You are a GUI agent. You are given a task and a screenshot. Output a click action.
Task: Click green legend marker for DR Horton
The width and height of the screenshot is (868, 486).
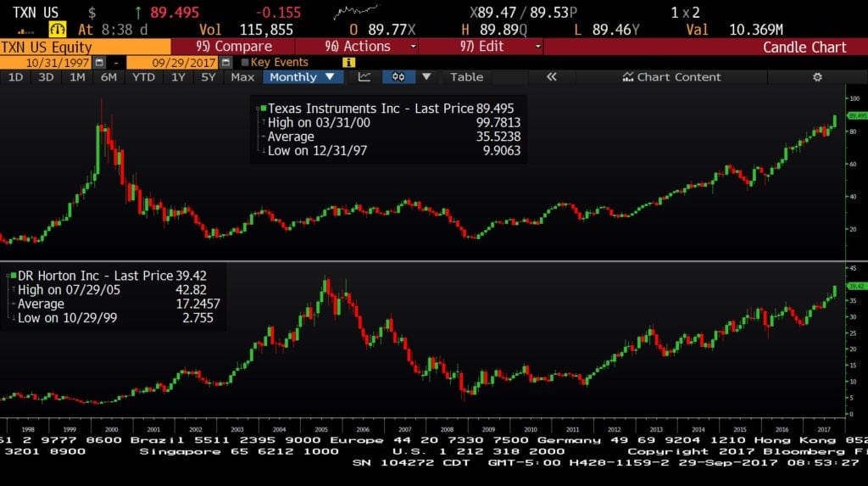pyautogui.click(x=14, y=276)
